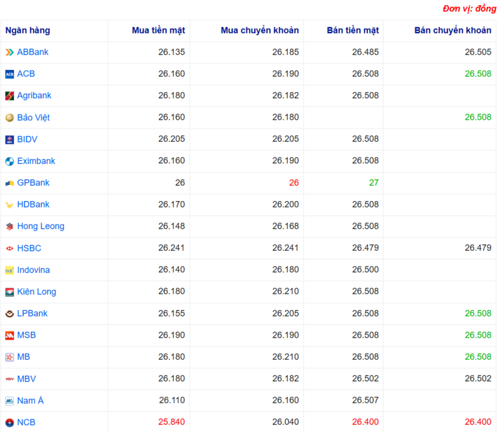Select HSBC transfer sell value 26.479
Screen dimensions: 504x433
pos(478,248)
